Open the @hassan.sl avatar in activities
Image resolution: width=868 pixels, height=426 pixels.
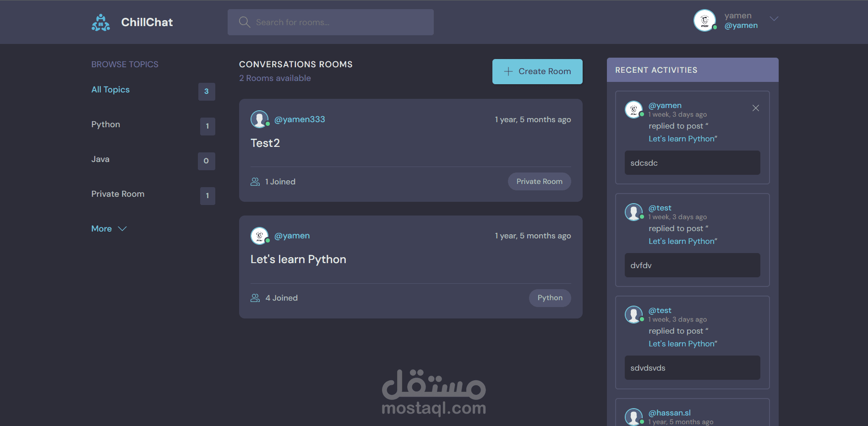pyautogui.click(x=634, y=417)
